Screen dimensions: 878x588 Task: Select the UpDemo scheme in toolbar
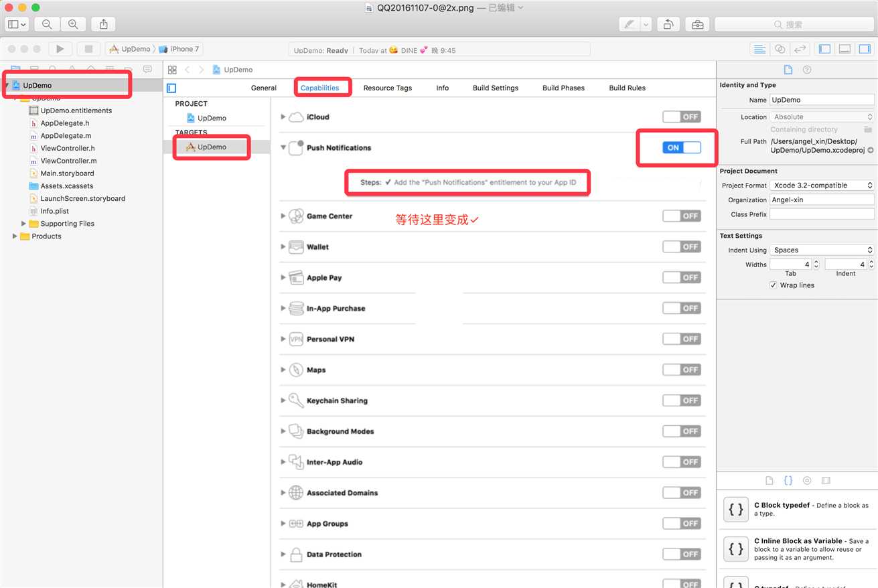click(131, 49)
